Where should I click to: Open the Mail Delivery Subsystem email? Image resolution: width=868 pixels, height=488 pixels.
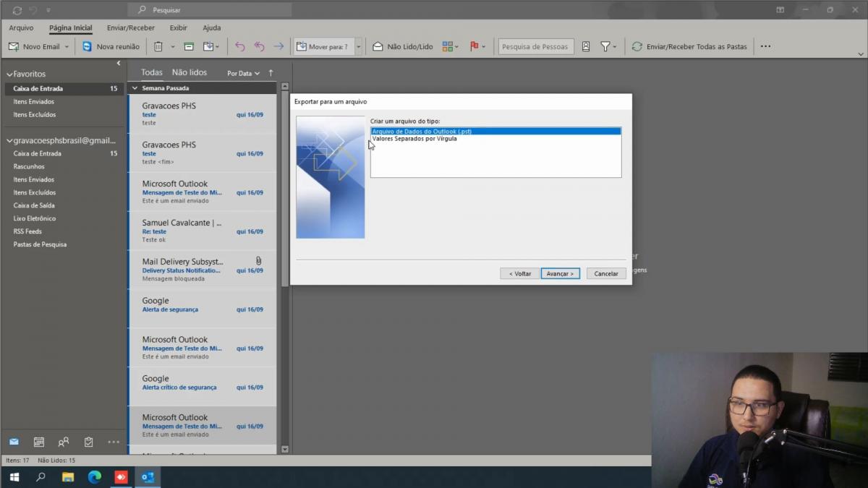pyautogui.click(x=202, y=270)
